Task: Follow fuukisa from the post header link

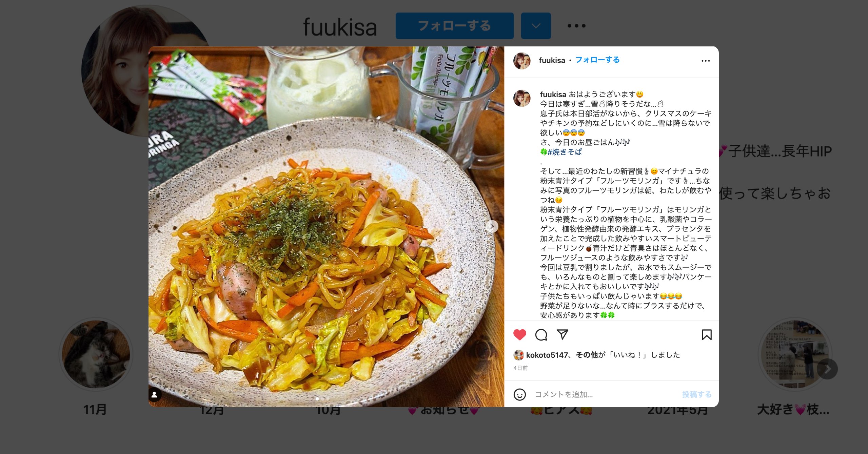Action: pyautogui.click(x=597, y=60)
